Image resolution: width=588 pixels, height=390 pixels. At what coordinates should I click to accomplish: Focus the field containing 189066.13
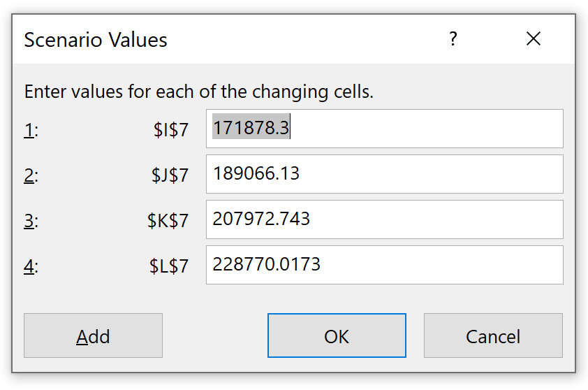click(x=384, y=174)
